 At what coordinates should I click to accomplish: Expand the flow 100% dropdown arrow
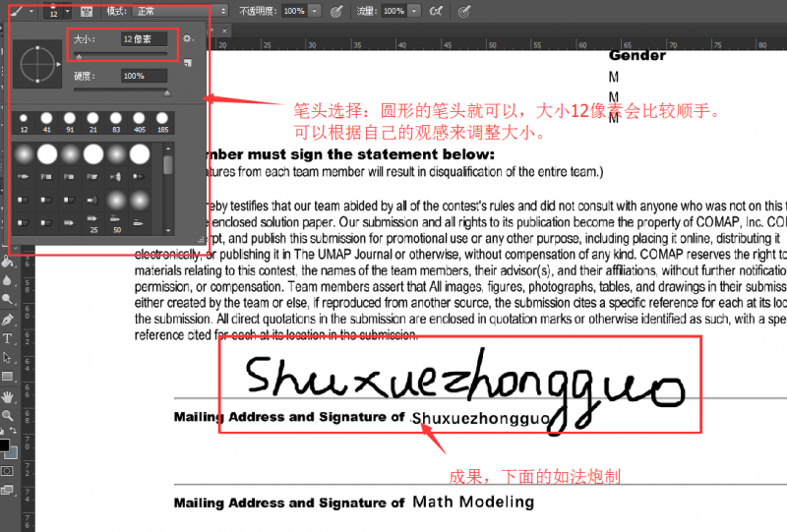(414, 10)
